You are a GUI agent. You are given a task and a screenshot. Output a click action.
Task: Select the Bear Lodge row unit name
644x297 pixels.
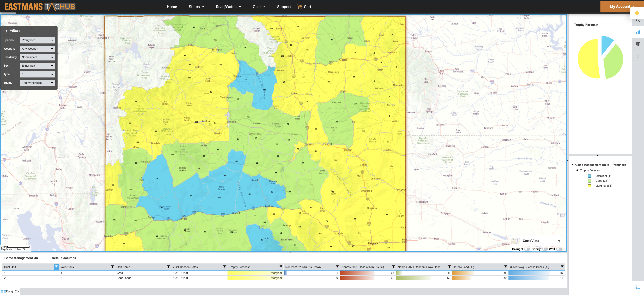(124, 278)
